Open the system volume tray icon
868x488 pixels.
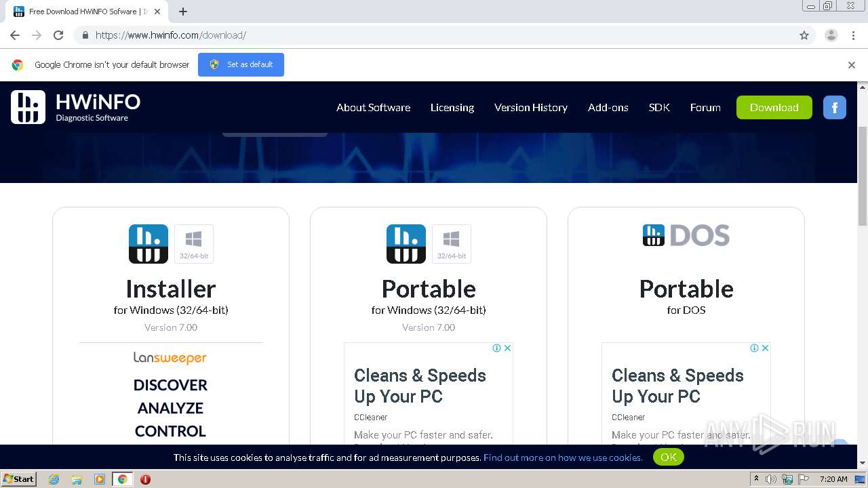771,479
